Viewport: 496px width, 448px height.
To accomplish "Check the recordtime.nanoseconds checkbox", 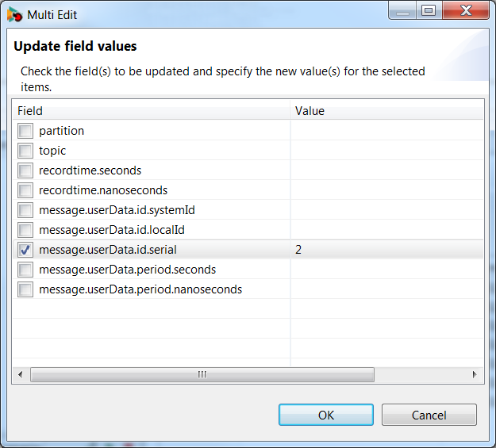I will (x=25, y=190).
